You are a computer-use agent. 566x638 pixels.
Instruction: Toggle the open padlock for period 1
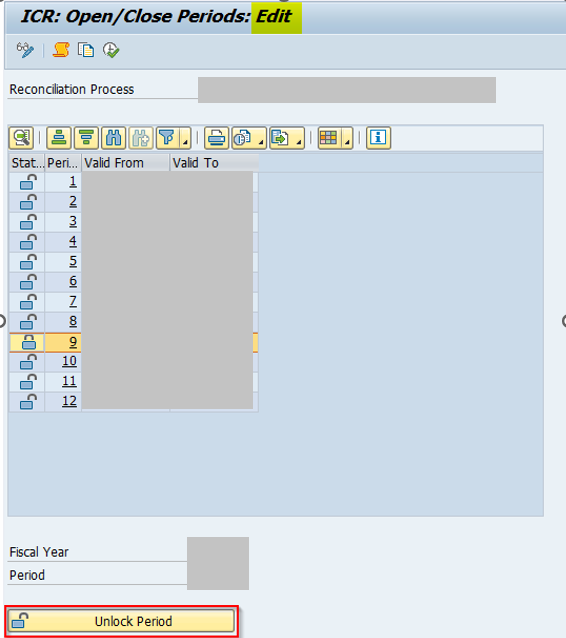tap(28, 182)
